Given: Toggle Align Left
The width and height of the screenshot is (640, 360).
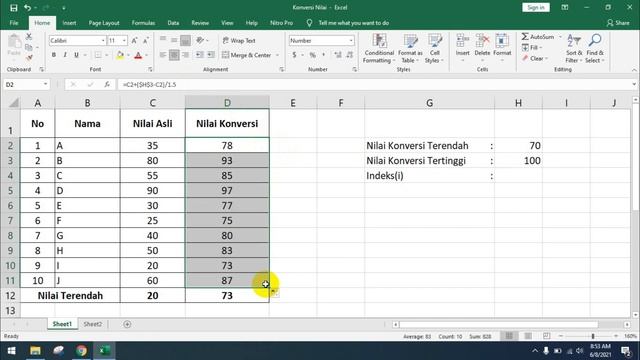Looking at the screenshot, I should coord(163,55).
